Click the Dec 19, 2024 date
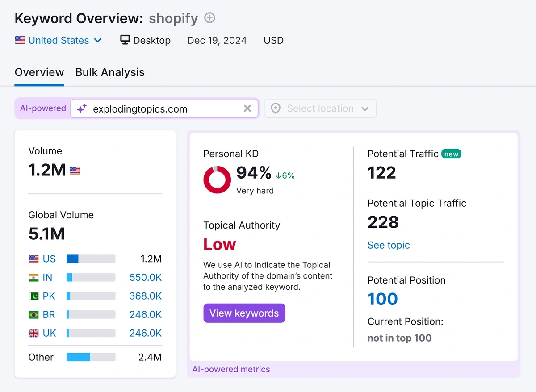The image size is (536, 392). (217, 40)
